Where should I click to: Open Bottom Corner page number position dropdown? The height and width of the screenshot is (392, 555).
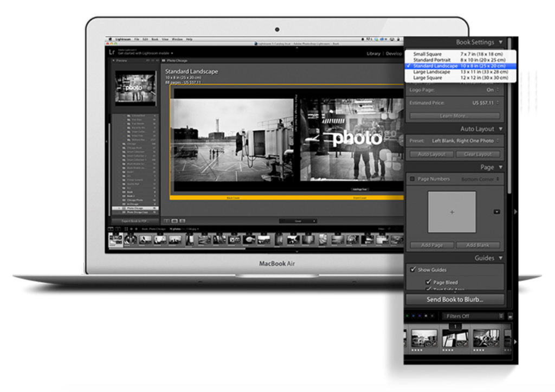[480, 179]
